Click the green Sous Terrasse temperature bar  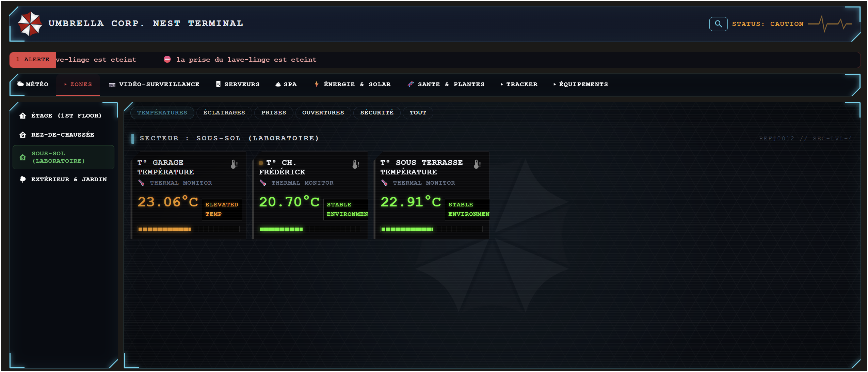tap(431, 229)
